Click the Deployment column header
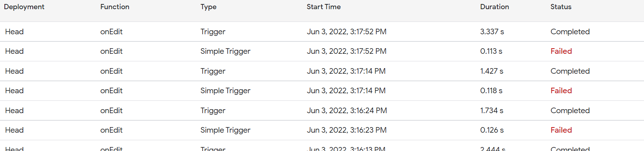This screenshot has width=644, height=151. [24, 7]
